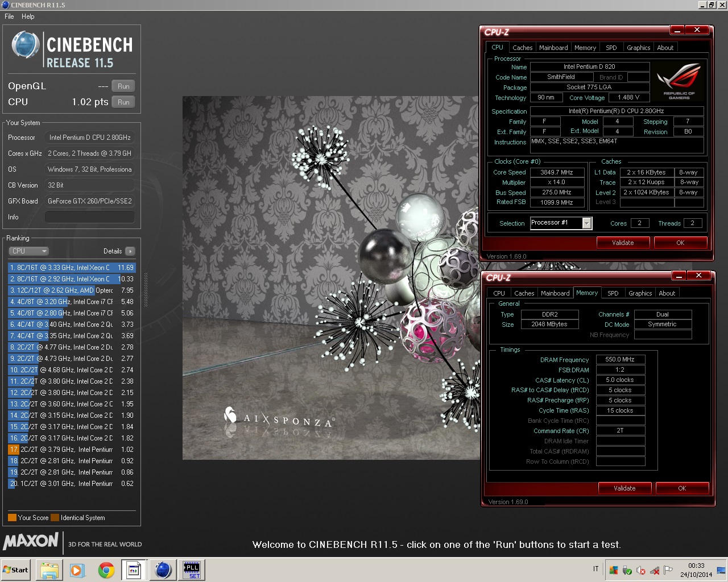Select Caches tab in the CPU-Z processor window
Viewport: 728px width, 582px height.
click(x=522, y=48)
